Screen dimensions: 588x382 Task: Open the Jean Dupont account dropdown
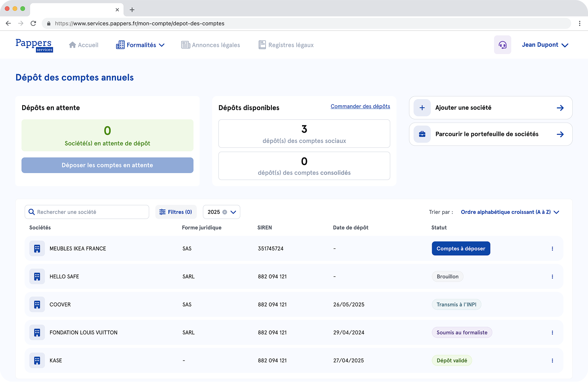pyautogui.click(x=545, y=45)
